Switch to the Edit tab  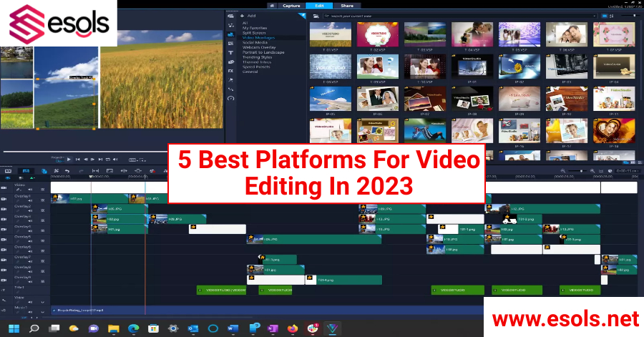[x=319, y=6]
